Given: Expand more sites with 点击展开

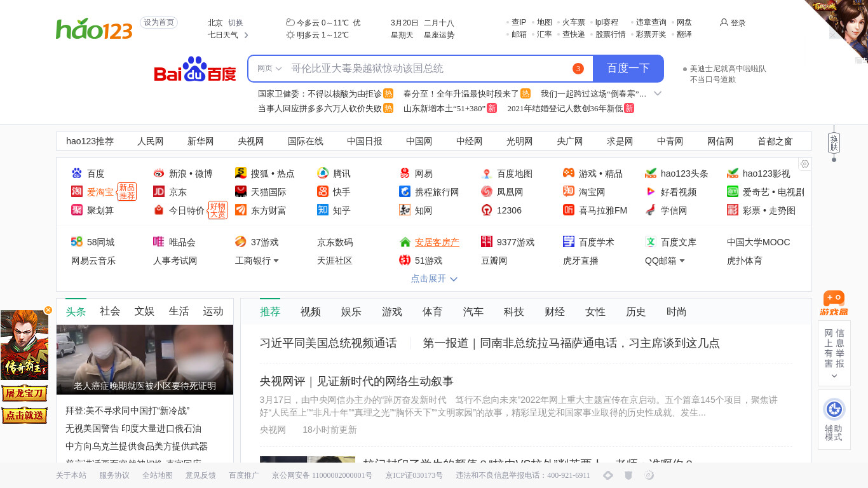Looking at the screenshot, I should coord(434,278).
